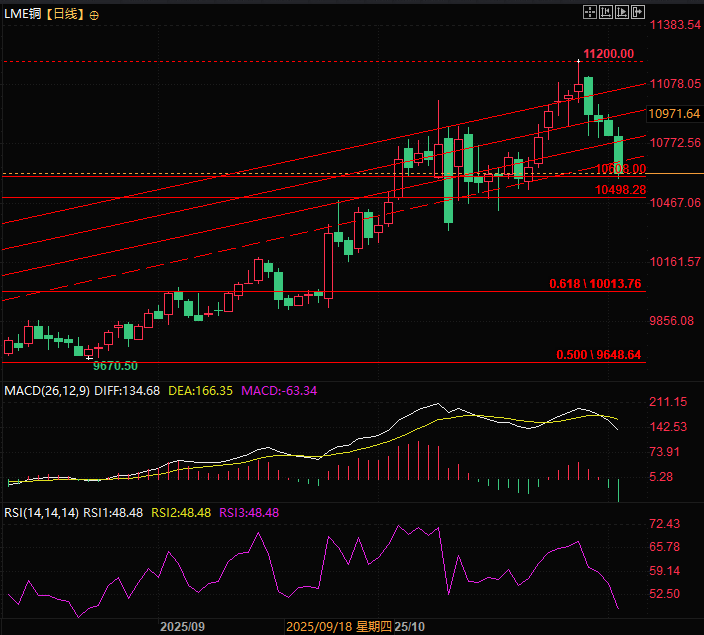Click the 2025/09/18 星期四 date marker
The height and width of the screenshot is (635, 704).
339,627
